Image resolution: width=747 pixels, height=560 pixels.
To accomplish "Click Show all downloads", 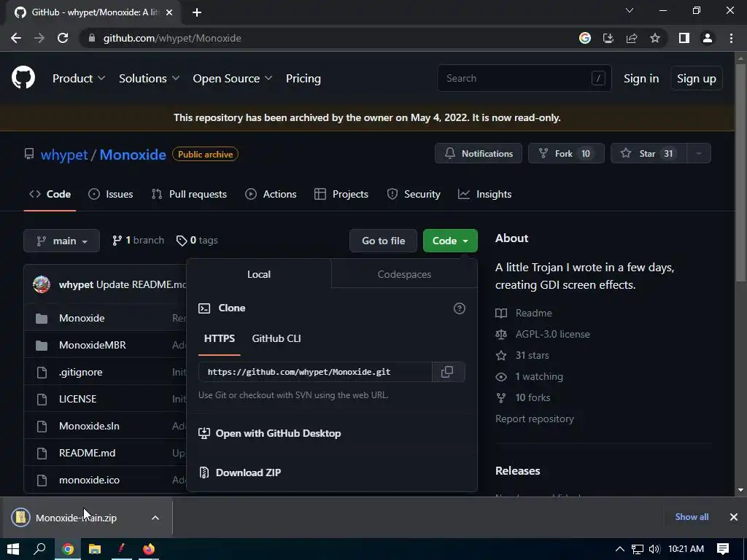I will click(x=692, y=517).
